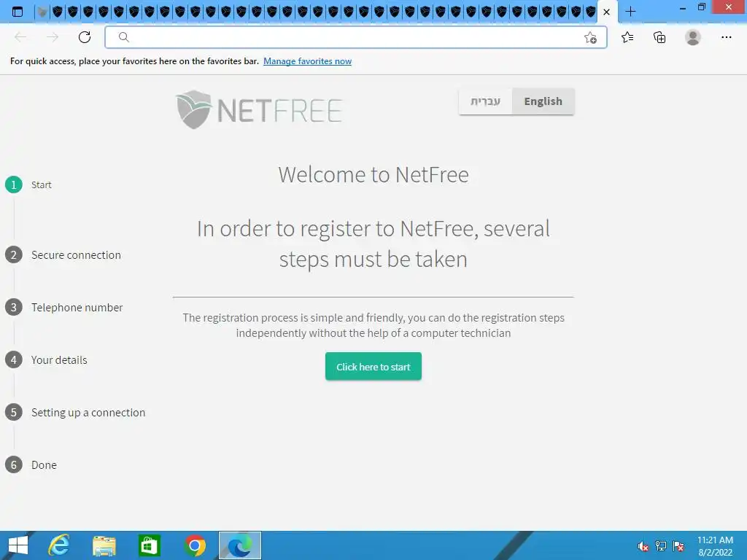Open the Windows Store from taskbar
Screen dimensions: 747x560
pos(149,545)
